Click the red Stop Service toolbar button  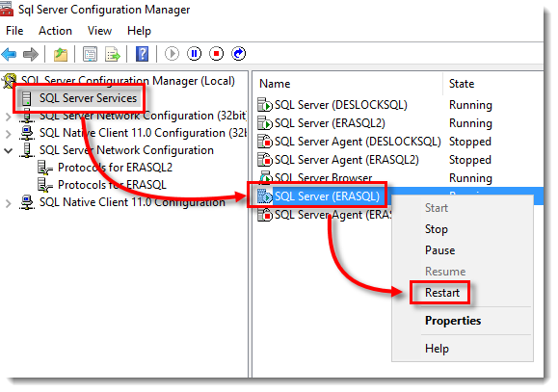tap(217, 54)
